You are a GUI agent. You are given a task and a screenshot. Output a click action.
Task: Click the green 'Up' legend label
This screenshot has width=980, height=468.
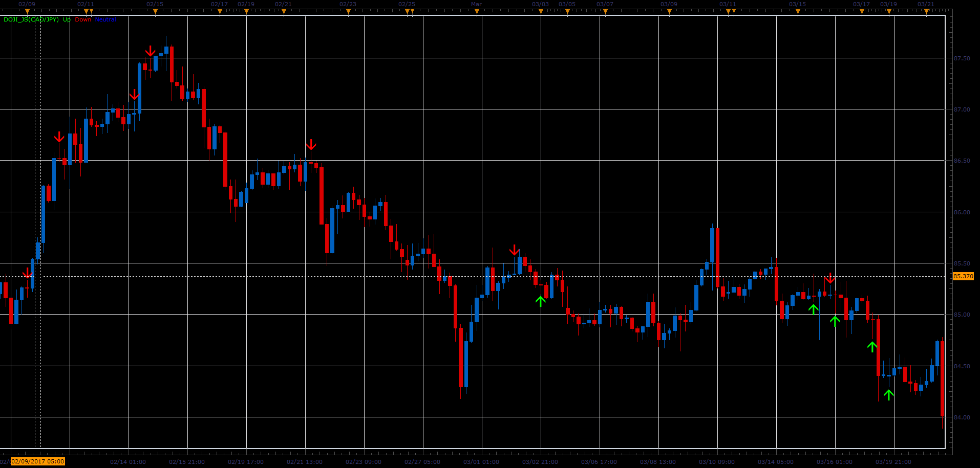pyautogui.click(x=67, y=19)
